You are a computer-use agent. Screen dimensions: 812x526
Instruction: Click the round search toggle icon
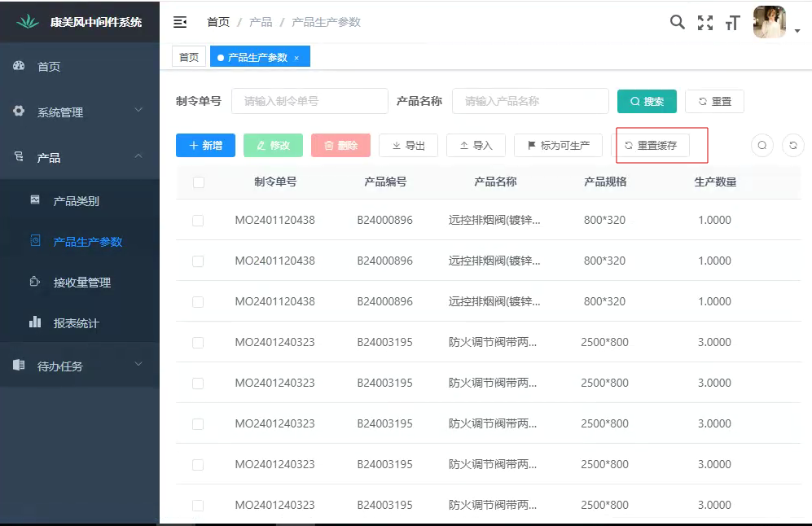pyautogui.click(x=762, y=146)
